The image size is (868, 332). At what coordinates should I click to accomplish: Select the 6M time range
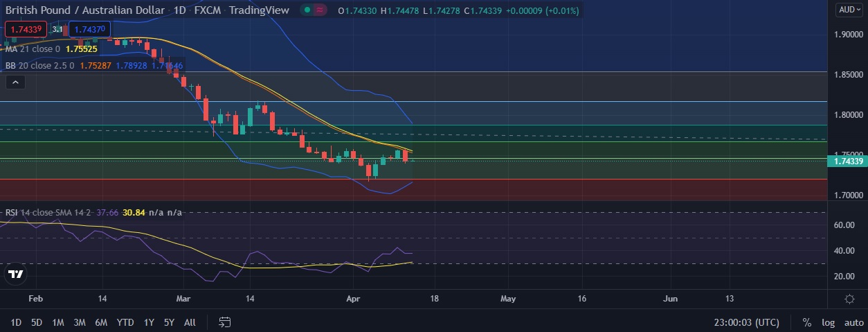101,322
